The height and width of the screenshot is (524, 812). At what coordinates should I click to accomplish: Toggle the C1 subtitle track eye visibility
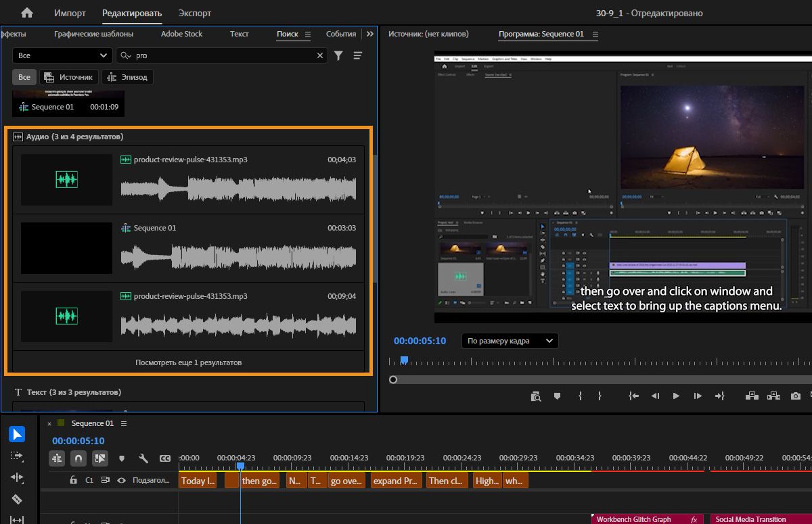pyautogui.click(x=122, y=481)
